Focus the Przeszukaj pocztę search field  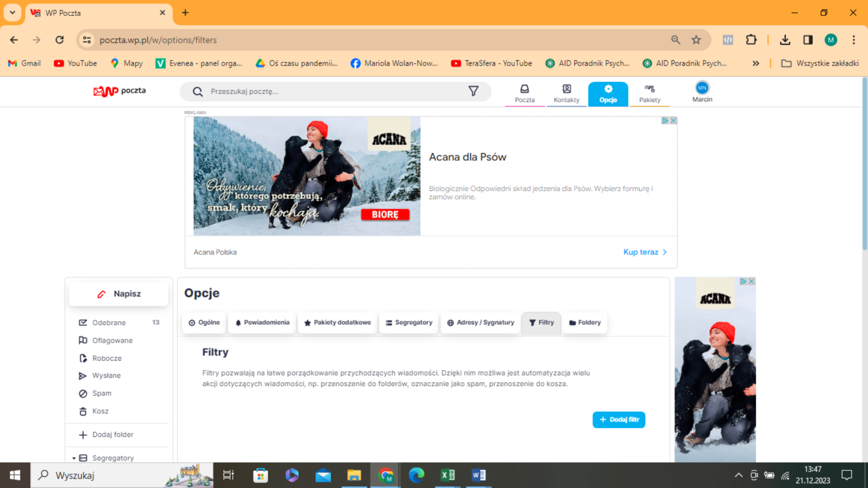[x=335, y=92]
